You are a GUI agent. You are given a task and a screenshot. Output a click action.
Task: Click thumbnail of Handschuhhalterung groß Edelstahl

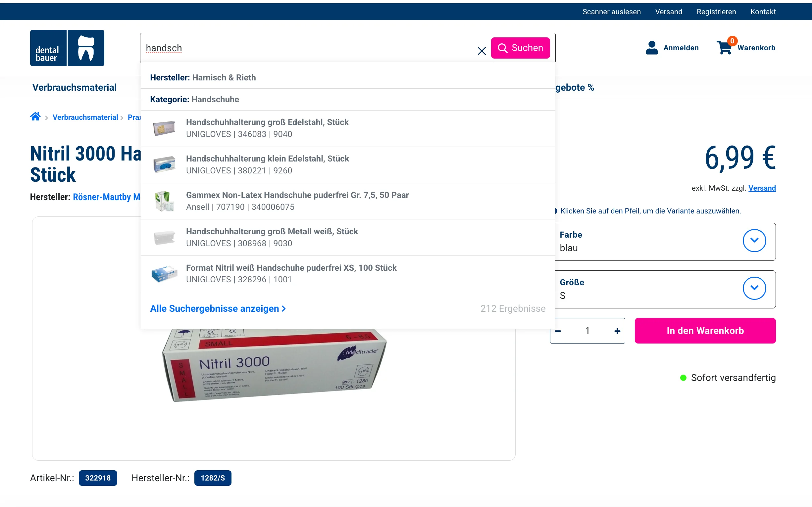(164, 128)
